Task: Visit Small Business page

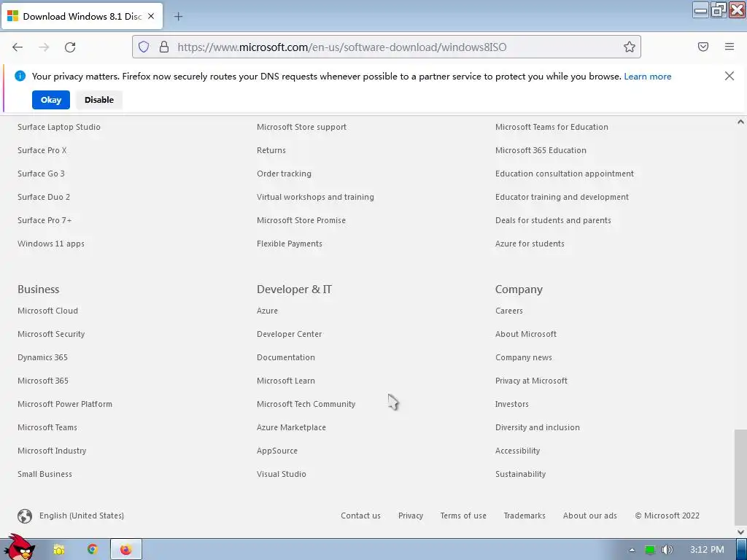Action: (x=44, y=474)
